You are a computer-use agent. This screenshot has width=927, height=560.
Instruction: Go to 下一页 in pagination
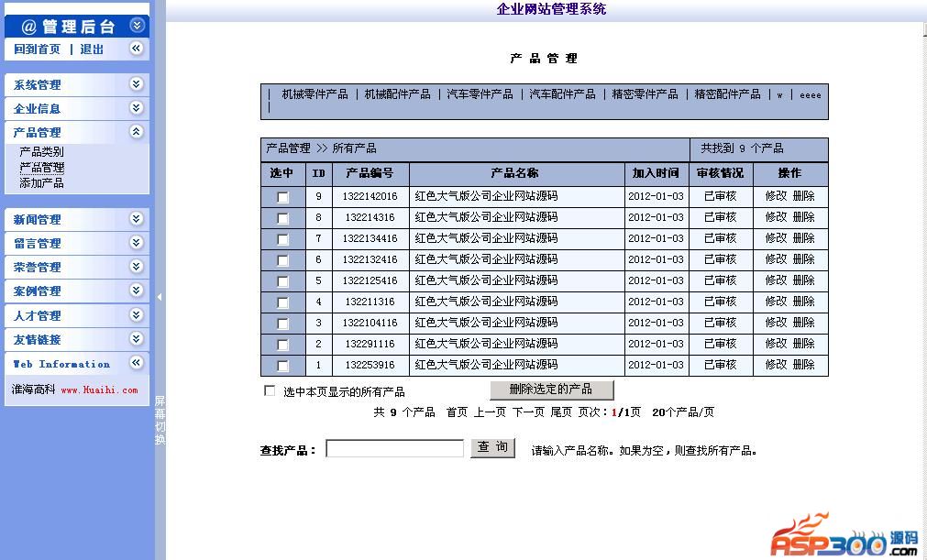coord(528,412)
